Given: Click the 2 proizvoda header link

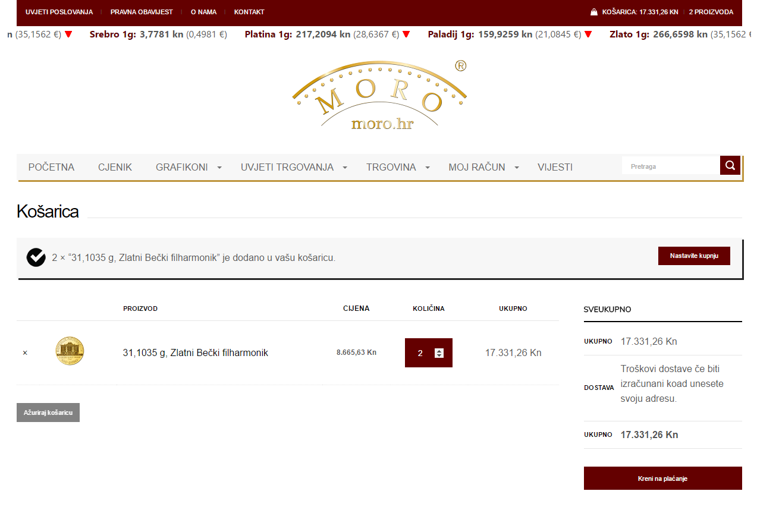Looking at the screenshot, I should pyautogui.click(x=711, y=12).
